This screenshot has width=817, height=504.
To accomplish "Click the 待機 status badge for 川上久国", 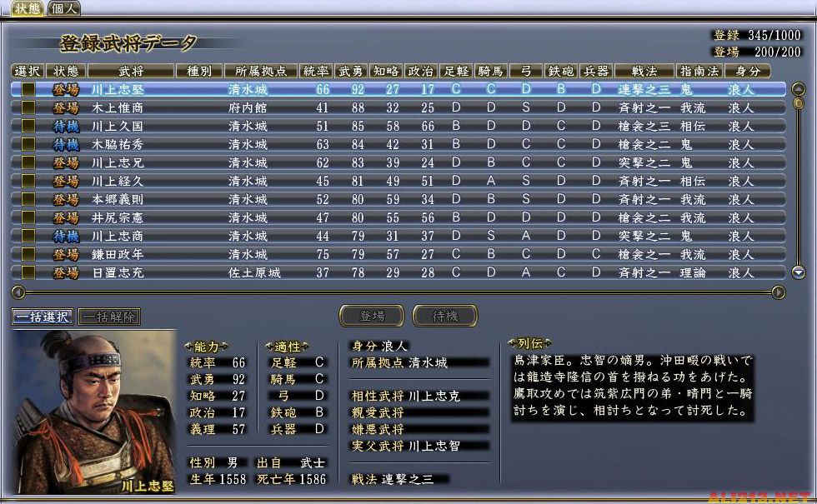I will pos(66,126).
